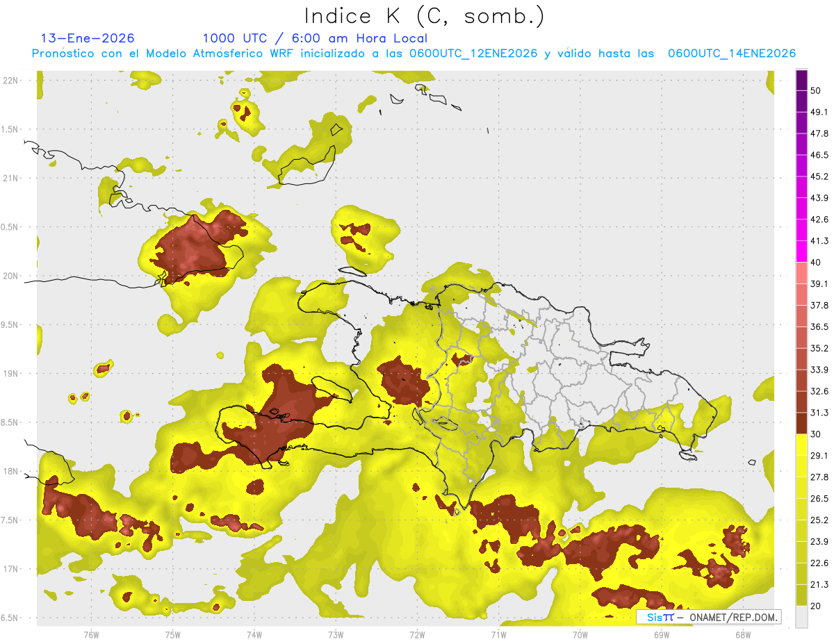The height and width of the screenshot is (644, 834).
Task: Click the 20N latitude label
Action: pos(10,276)
